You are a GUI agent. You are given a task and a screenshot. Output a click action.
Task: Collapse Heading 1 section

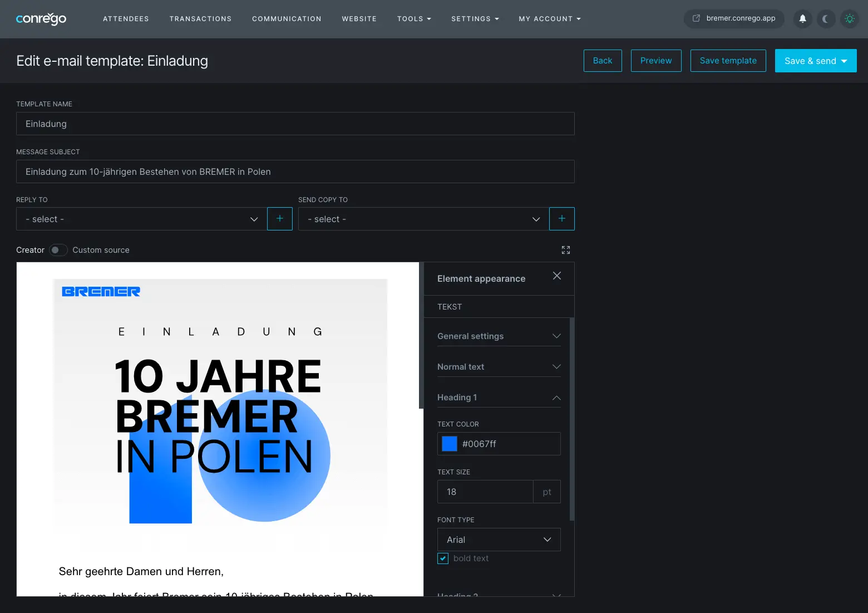click(x=499, y=398)
